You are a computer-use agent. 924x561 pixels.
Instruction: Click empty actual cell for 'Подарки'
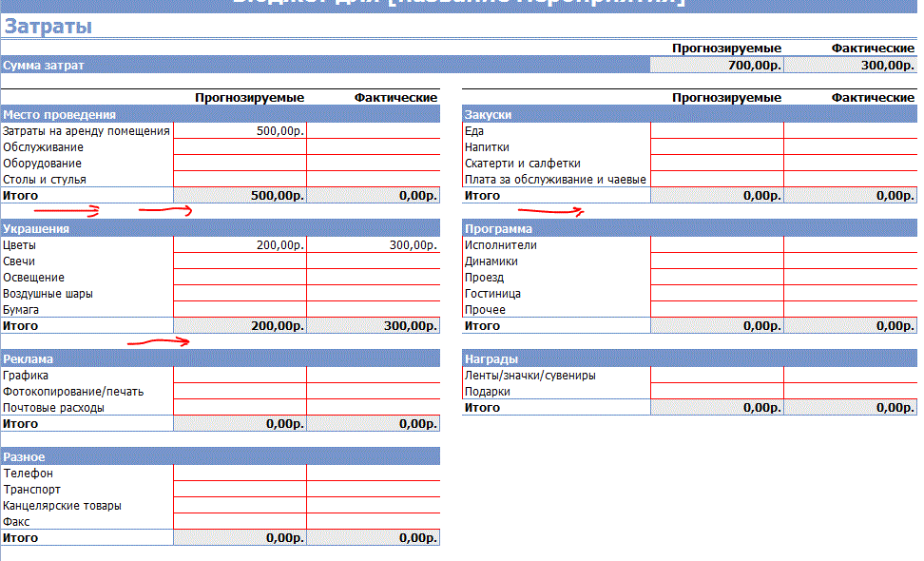[x=851, y=392]
